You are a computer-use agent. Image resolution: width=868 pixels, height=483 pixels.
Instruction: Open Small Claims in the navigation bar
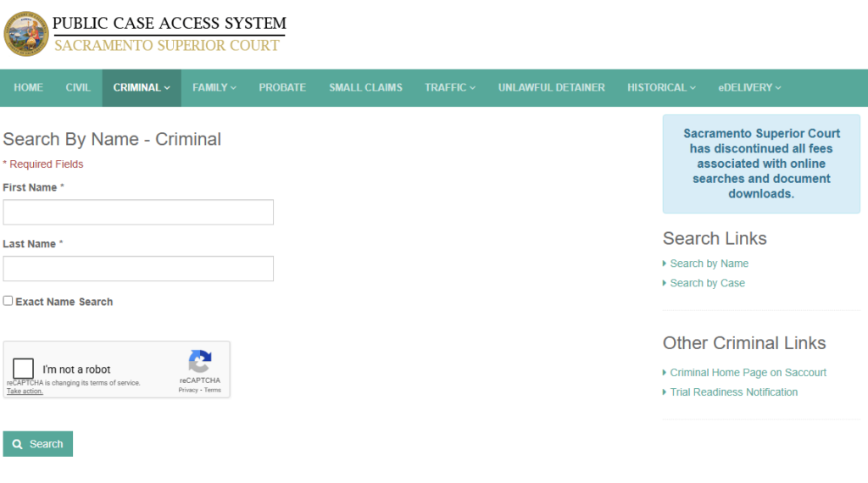coord(365,87)
